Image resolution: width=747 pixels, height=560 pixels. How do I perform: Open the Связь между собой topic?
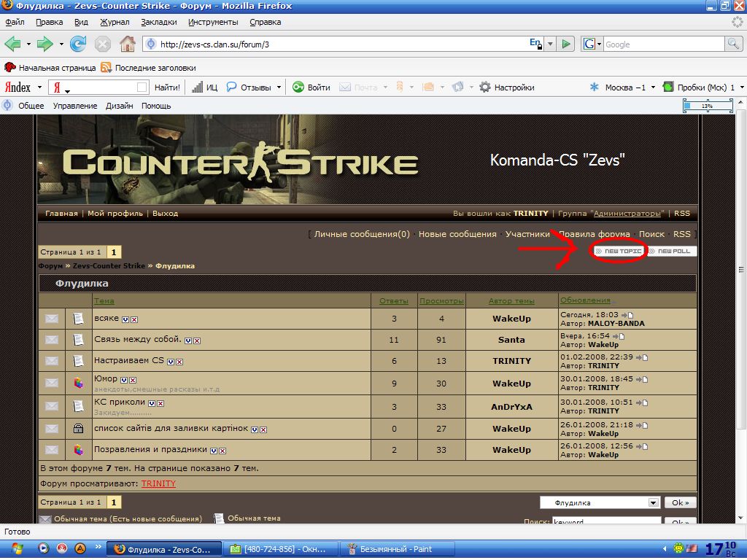138,340
